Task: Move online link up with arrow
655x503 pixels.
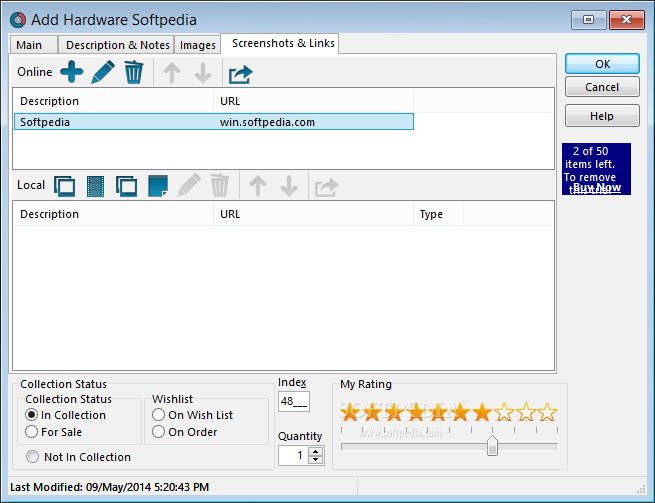Action: point(172,73)
